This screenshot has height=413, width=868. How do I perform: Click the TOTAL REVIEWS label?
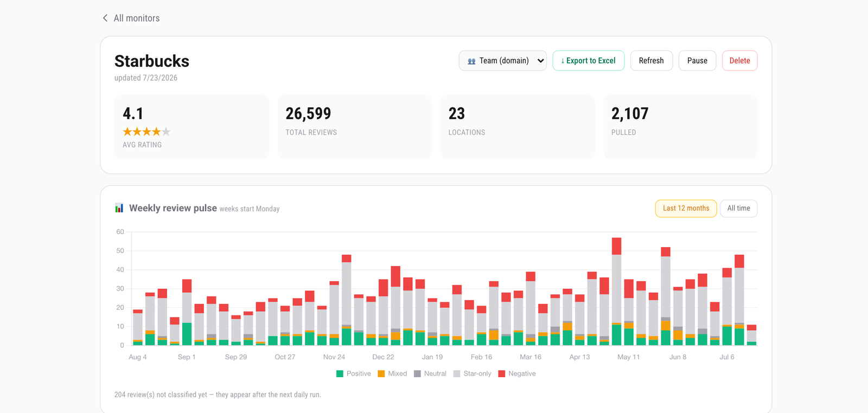[x=311, y=132]
